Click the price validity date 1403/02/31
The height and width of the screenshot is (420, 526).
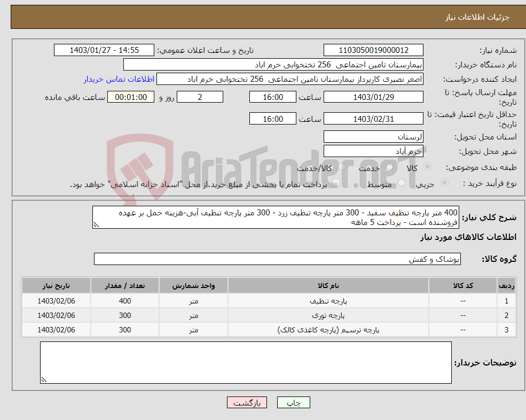click(x=373, y=119)
